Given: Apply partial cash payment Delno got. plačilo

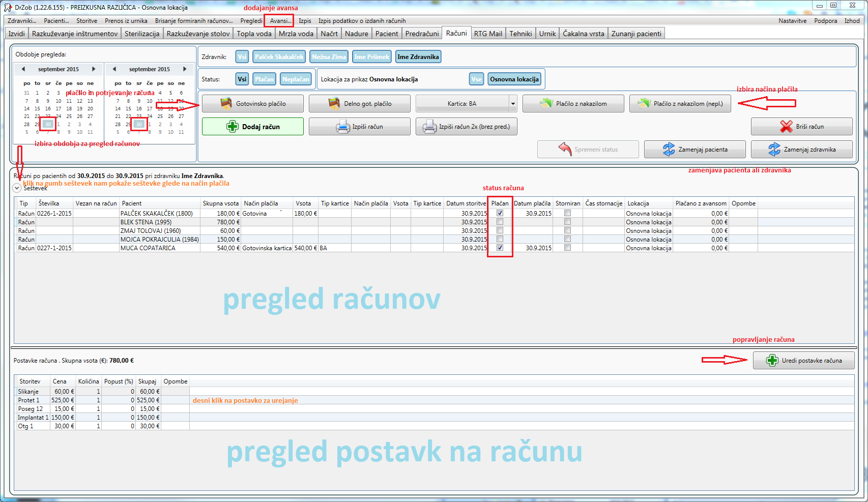Looking at the screenshot, I should click(359, 103).
